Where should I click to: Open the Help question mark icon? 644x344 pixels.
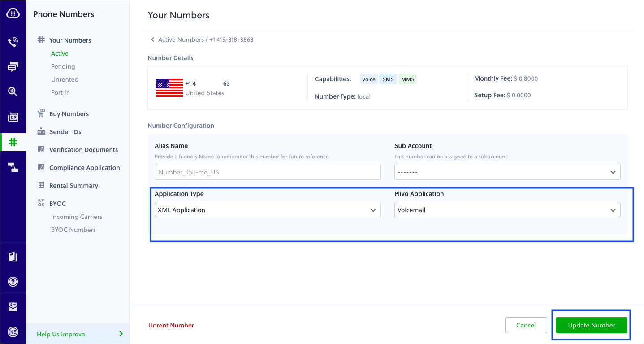coord(13,282)
